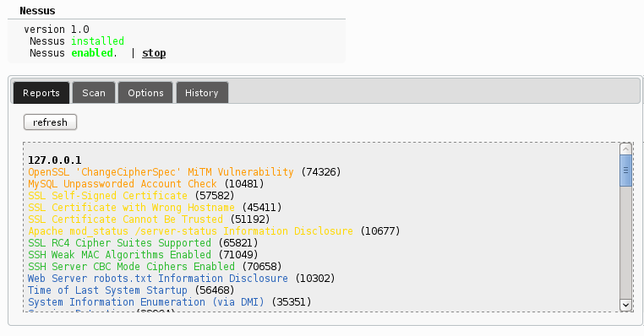Open SSL Certificate Cannot Be Trusted finding
Image resolution: width=644 pixels, height=336 pixels.
click(x=125, y=219)
